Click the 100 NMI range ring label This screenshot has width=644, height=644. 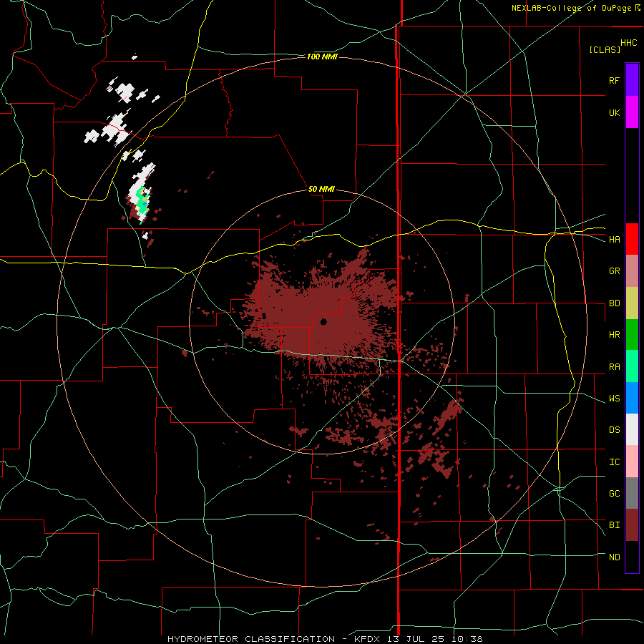click(322, 57)
